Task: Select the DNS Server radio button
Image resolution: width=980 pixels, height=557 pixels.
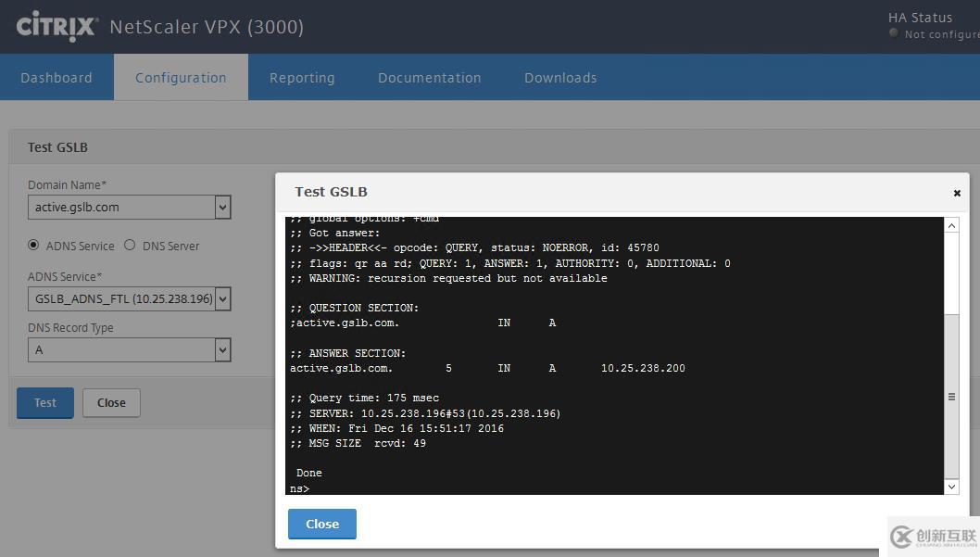Action: pos(130,245)
